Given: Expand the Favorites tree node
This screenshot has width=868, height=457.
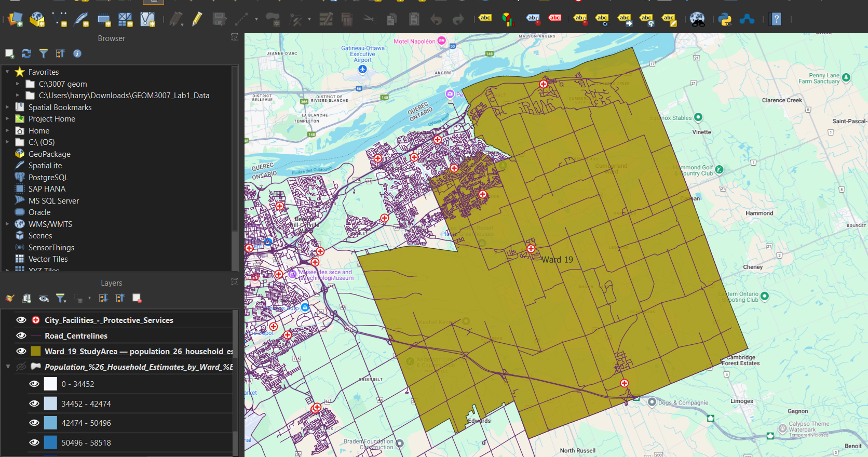Looking at the screenshot, I should pos(7,72).
